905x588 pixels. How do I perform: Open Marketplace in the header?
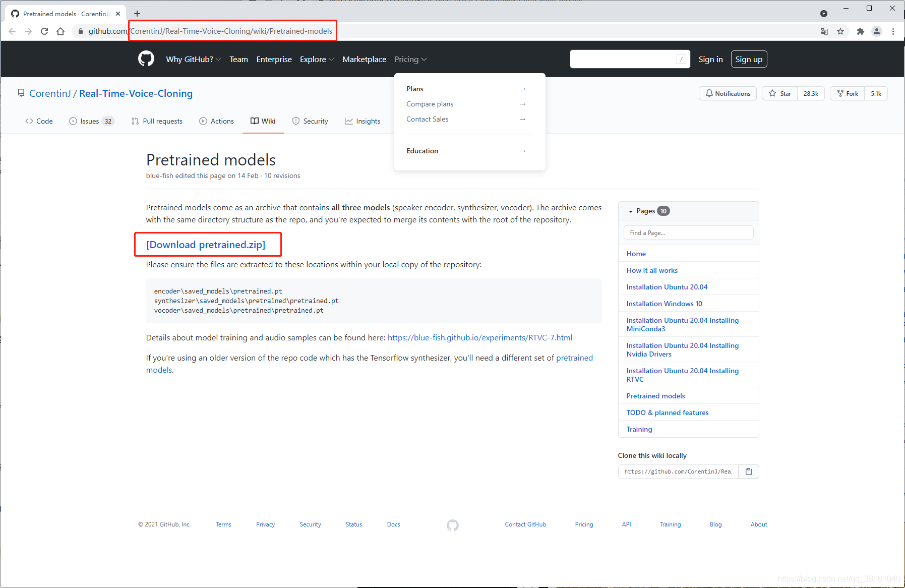tap(364, 59)
